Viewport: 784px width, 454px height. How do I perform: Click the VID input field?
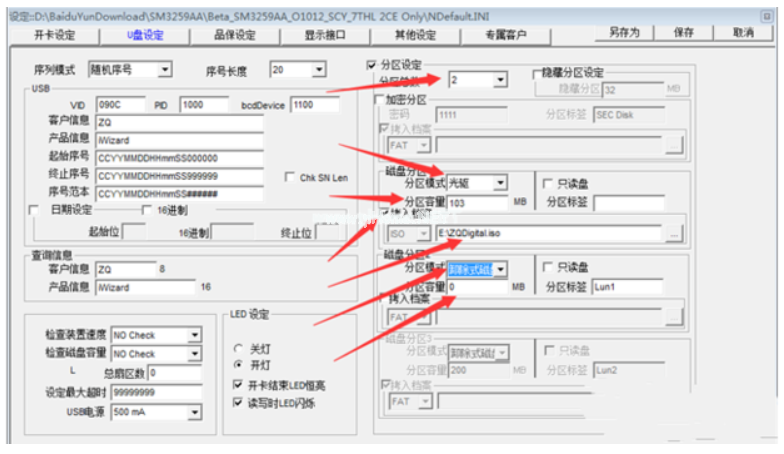pos(120,104)
